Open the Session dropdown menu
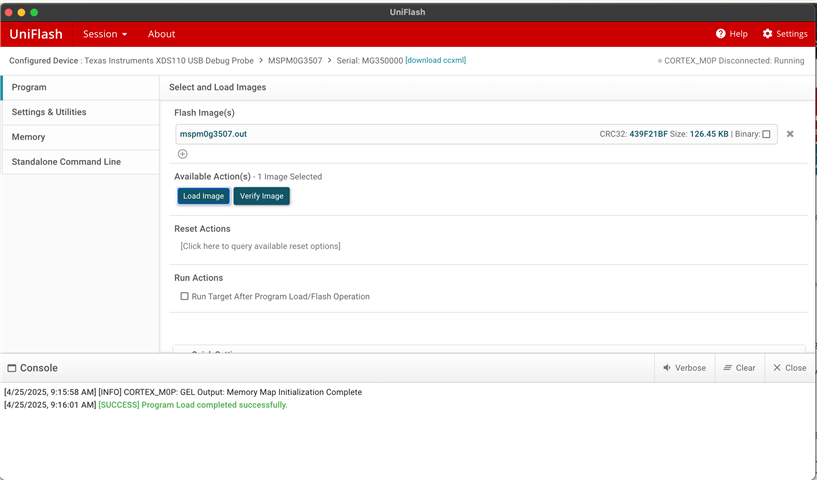Viewport: 817px width, 480px height. (105, 34)
